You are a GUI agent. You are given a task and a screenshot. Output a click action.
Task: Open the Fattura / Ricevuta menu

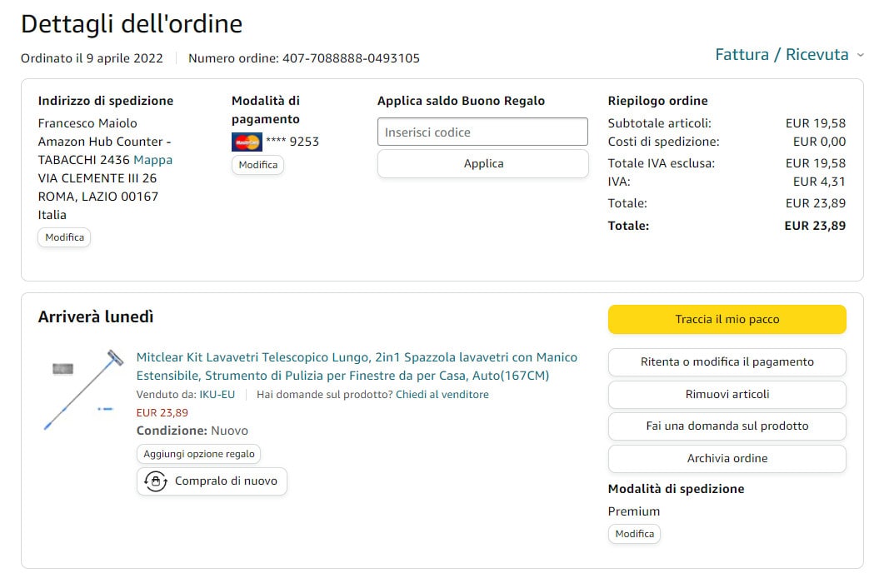tap(782, 55)
